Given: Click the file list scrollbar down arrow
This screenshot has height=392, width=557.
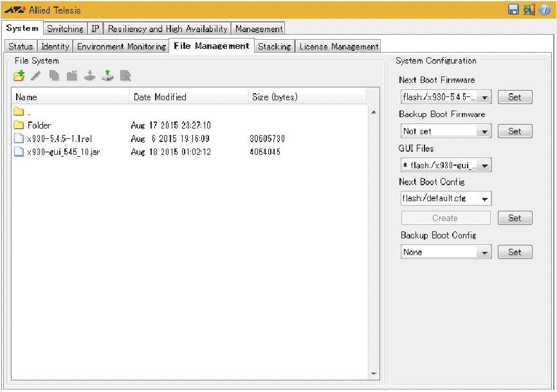Looking at the screenshot, I should [374, 374].
